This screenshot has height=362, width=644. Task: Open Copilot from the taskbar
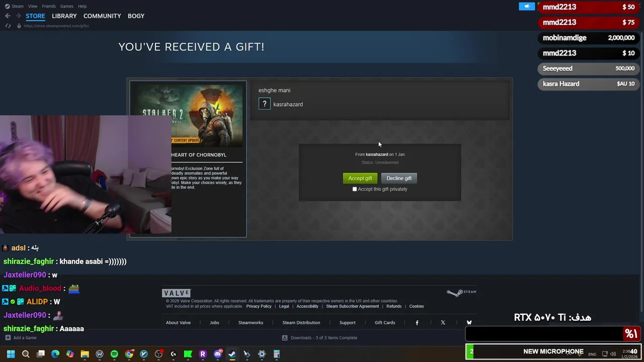coord(70,354)
